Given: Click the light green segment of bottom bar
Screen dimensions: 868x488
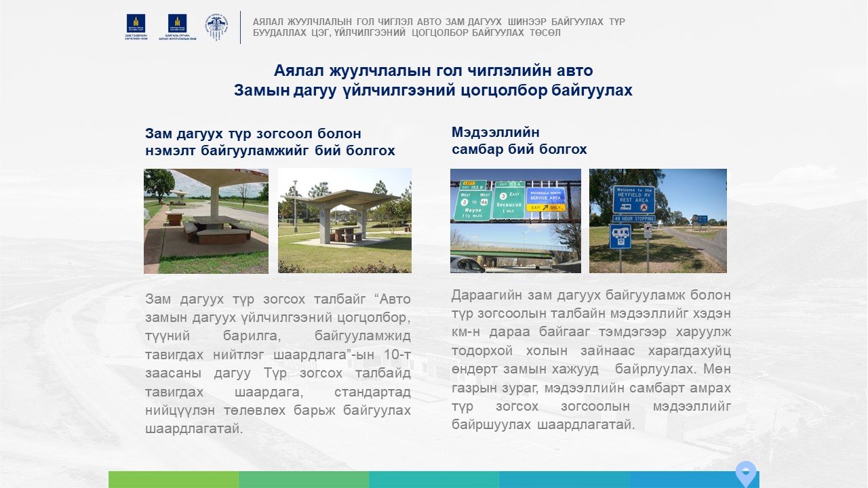Looking at the screenshot, I should pyautogui.click(x=174, y=479).
